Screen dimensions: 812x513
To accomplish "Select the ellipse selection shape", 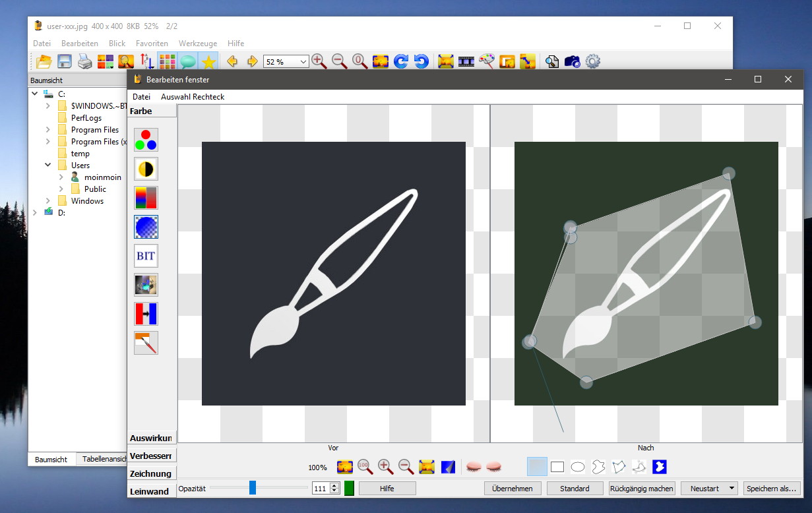I will coord(578,467).
